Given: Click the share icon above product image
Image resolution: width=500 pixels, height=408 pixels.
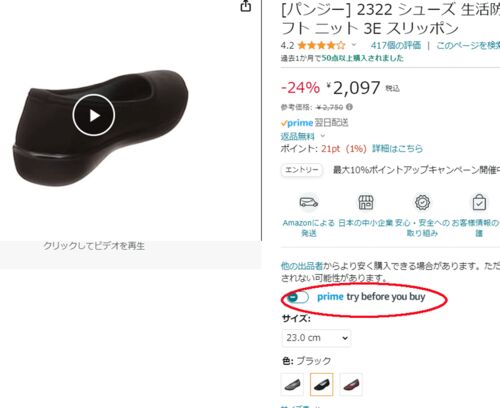Looking at the screenshot, I should point(246,6).
